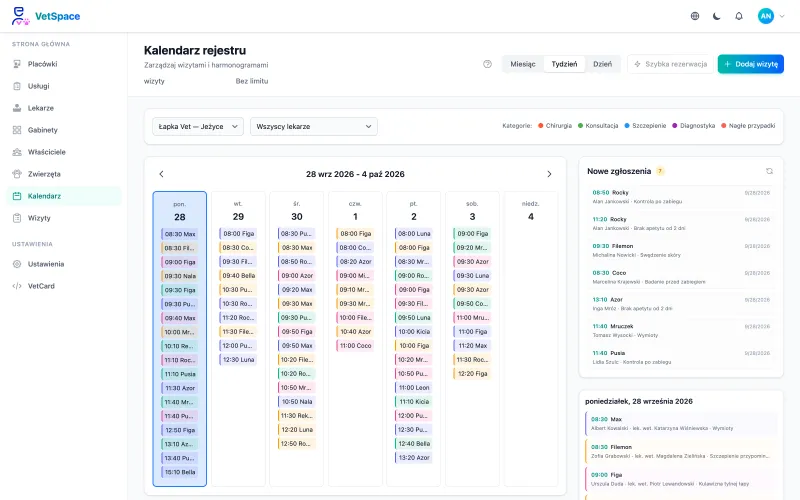800x500 pixels.
Task: Open notifications bell icon
Action: click(x=738, y=16)
